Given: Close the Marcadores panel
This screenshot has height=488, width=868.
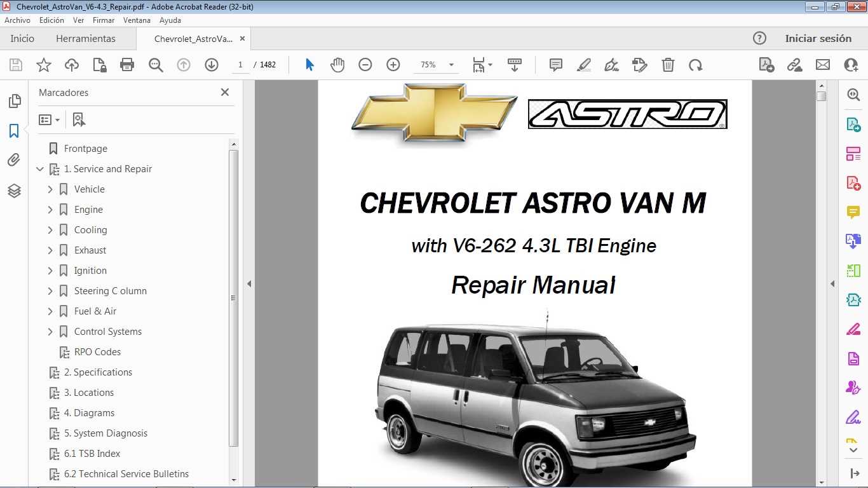Looking at the screenshot, I should pyautogui.click(x=225, y=92).
